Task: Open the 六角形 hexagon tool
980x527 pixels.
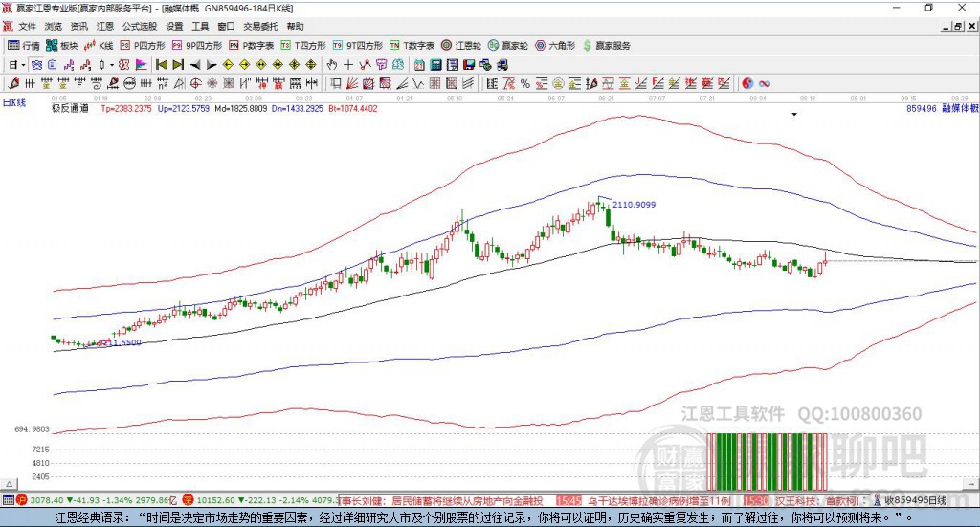Action: pyautogui.click(x=555, y=46)
